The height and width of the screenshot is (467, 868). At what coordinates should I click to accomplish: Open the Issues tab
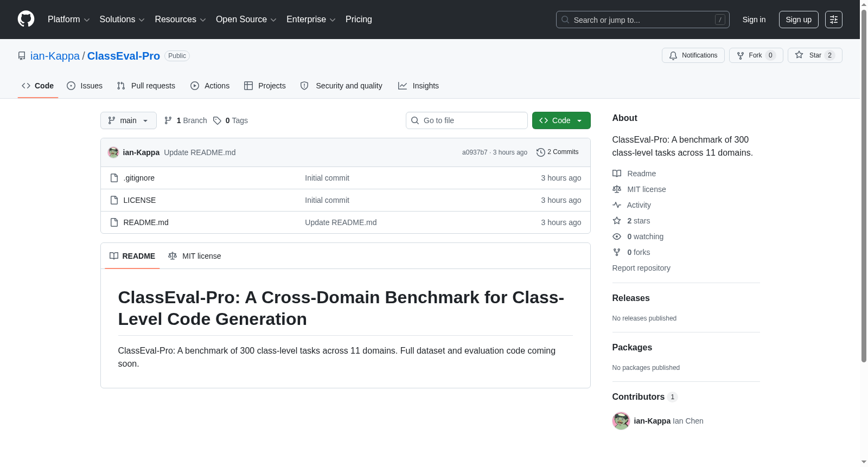[x=85, y=86]
